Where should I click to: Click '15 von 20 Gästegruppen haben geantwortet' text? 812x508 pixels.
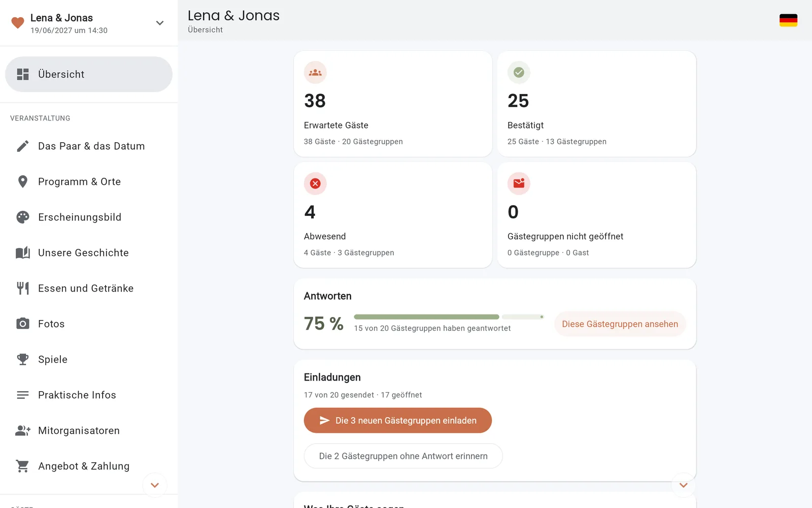432,329
